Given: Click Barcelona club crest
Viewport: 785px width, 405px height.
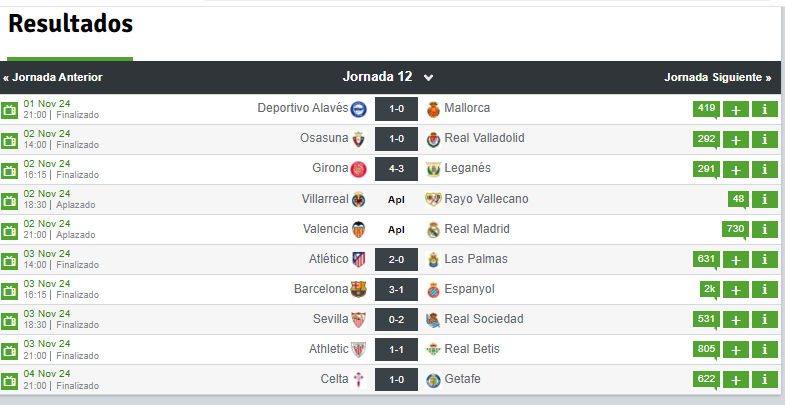Looking at the screenshot, I should [358, 289].
